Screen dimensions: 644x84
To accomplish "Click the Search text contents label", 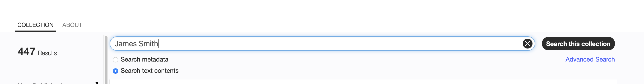I will pyautogui.click(x=149, y=71).
